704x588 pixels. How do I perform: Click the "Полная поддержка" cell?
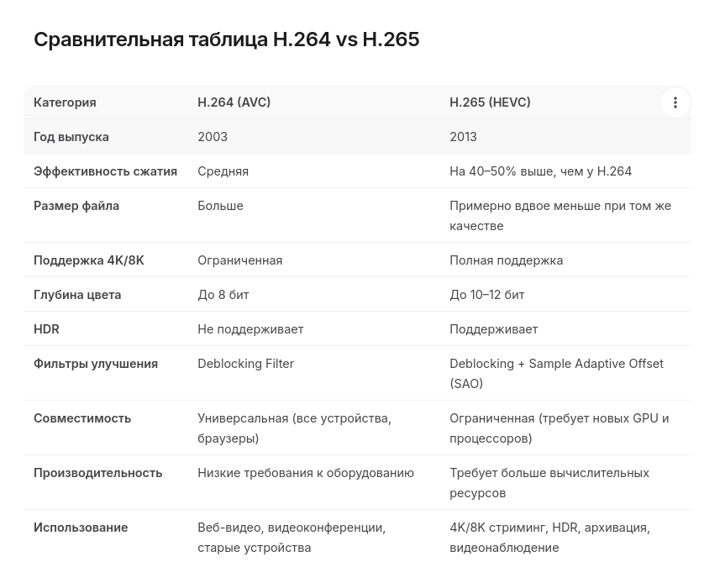pos(506,260)
